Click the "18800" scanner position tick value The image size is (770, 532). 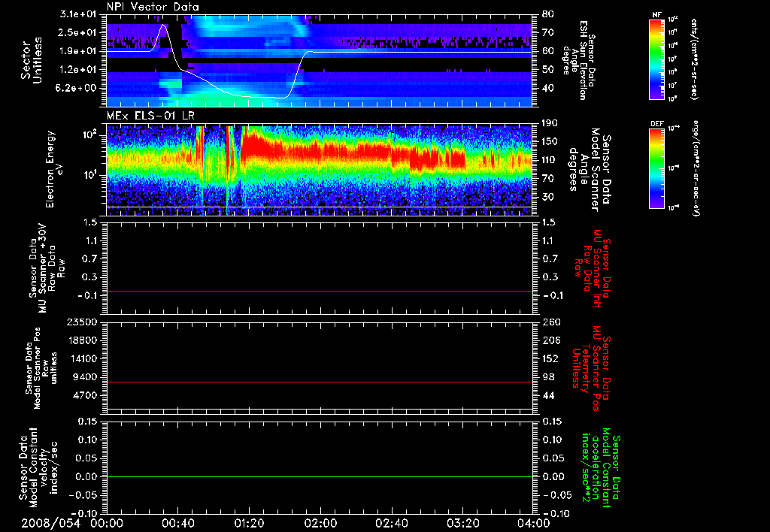[x=82, y=340]
